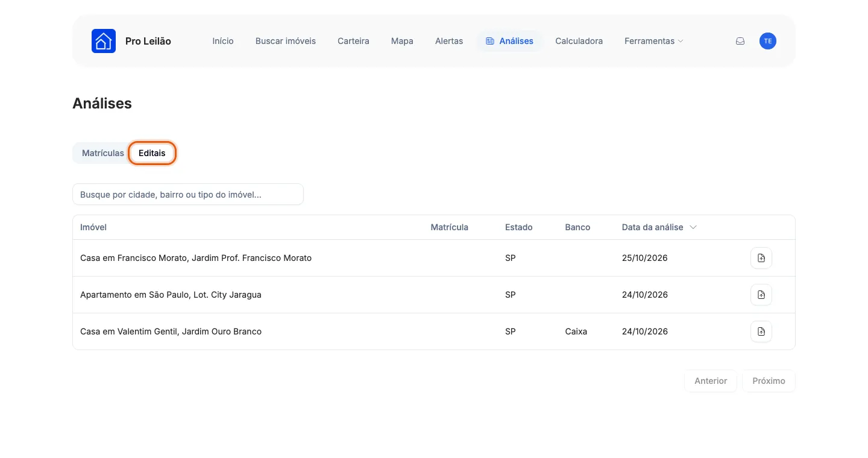
Task: Click the Matrícula column header
Action: coord(450,227)
